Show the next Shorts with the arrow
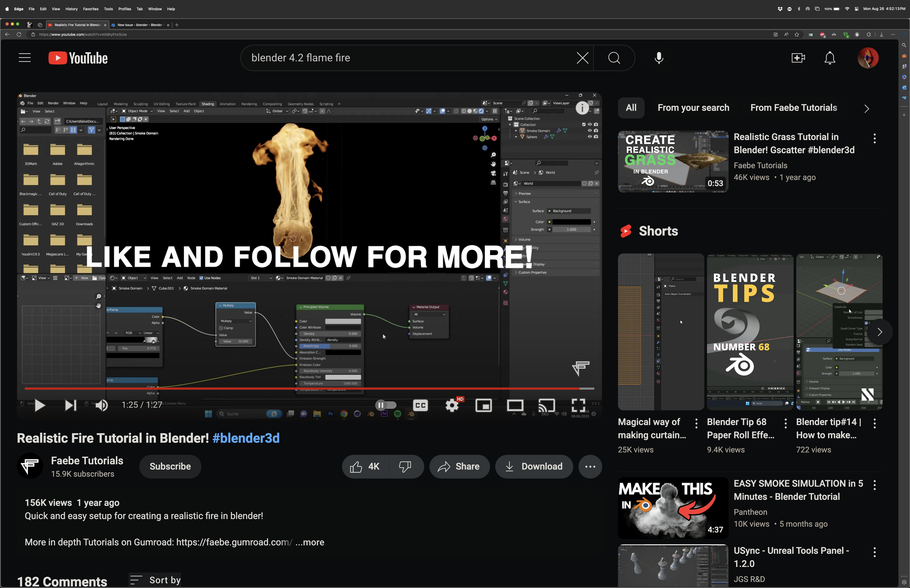Image resolution: width=910 pixels, height=588 pixels. pos(879,332)
